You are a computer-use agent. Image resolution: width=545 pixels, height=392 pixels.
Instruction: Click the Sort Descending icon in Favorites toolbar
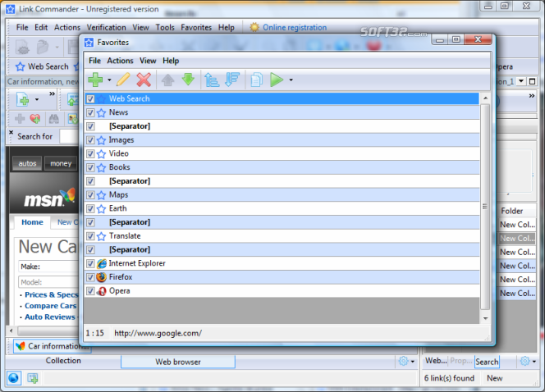point(232,80)
